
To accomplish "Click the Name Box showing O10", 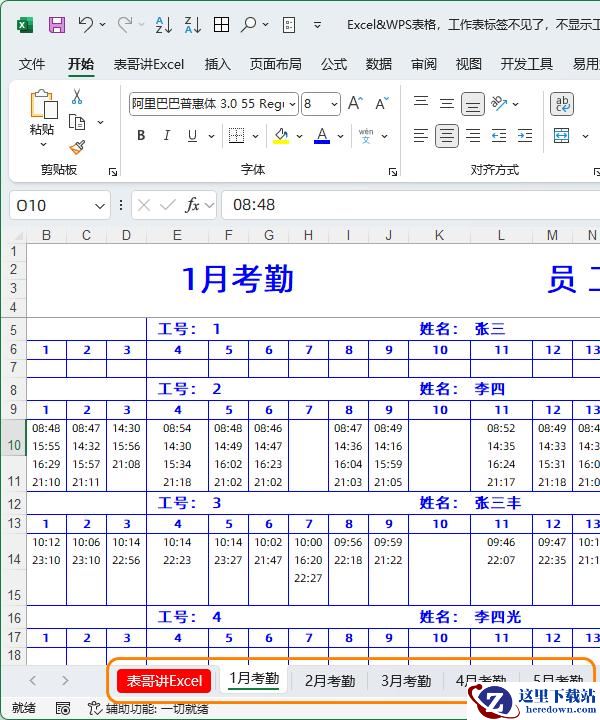I will coord(52,205).
